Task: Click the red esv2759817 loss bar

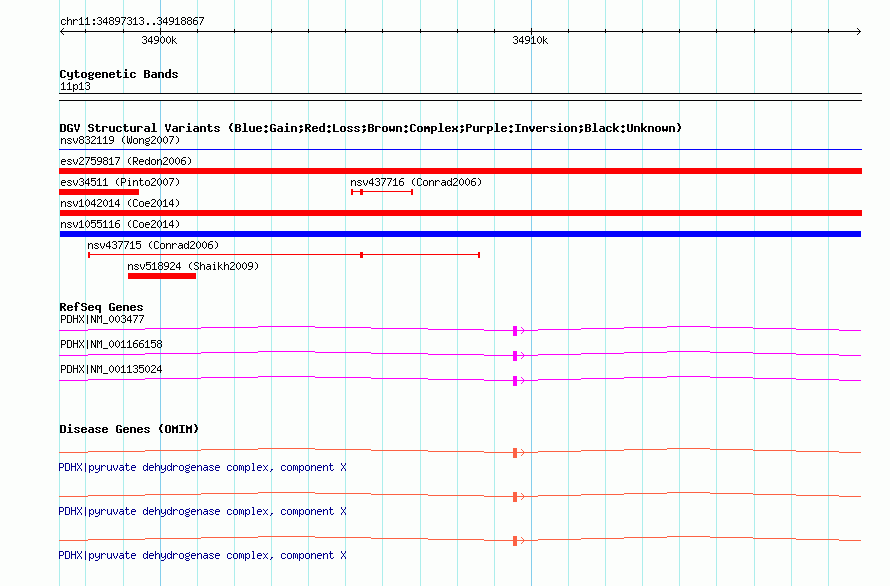Action: pyautogui.click(x=460, y=171)
